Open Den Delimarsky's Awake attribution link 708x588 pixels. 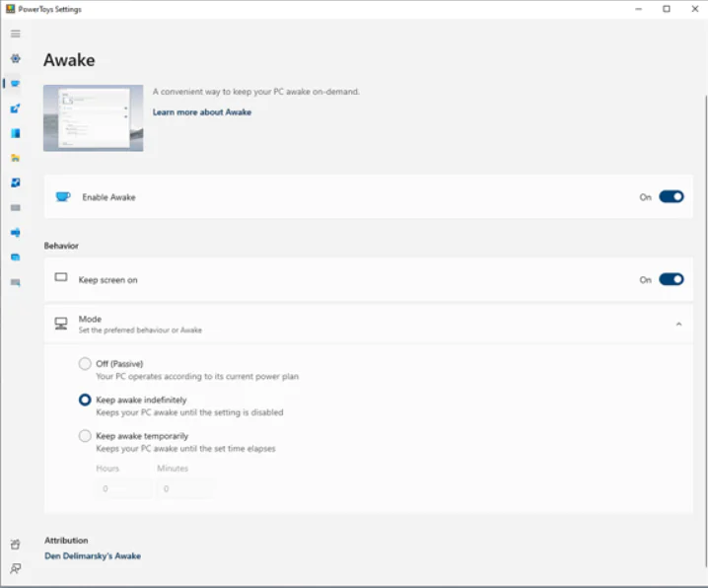[x=93, y=555]
